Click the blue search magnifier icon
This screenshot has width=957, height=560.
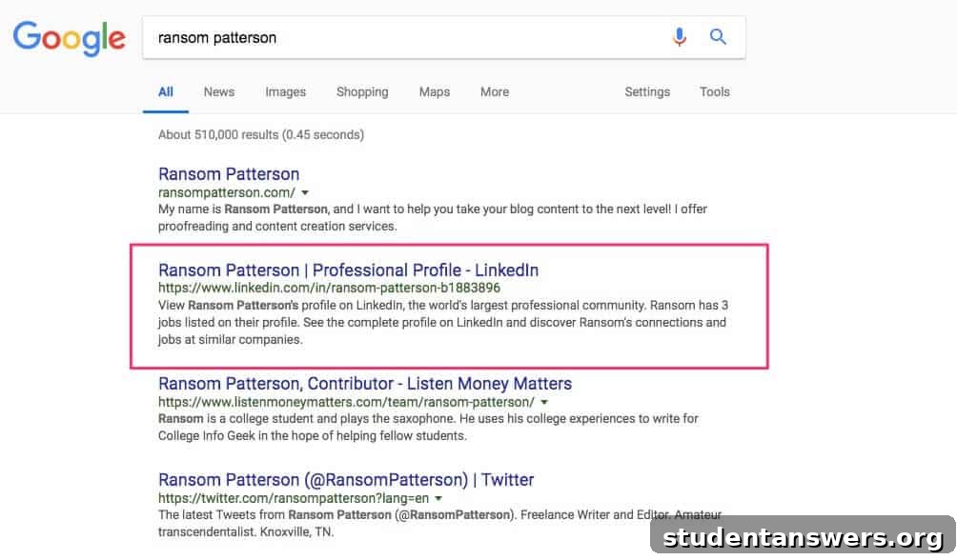coord(719,36)
